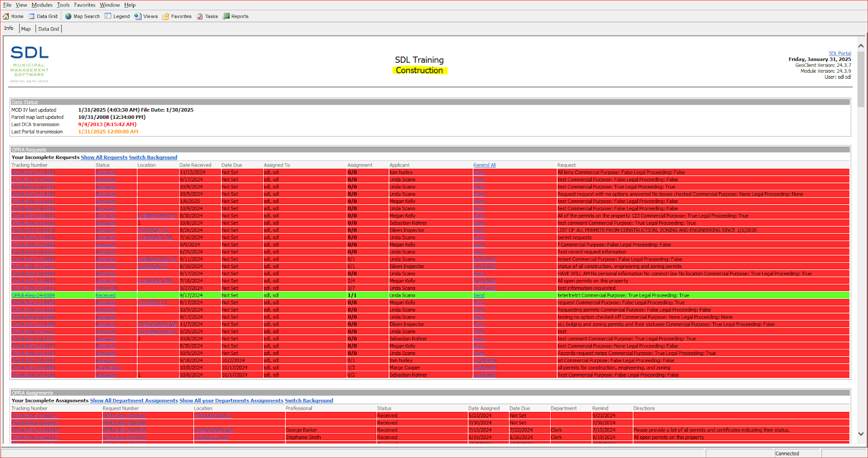The image size is (868, 458).
Task: Click Switch Background in OPRA Assignments
Action: 309,400
